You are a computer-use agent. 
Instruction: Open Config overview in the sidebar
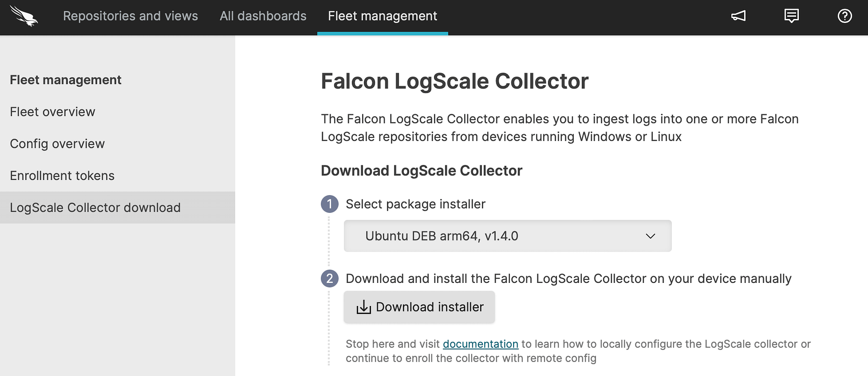point(57,144)
